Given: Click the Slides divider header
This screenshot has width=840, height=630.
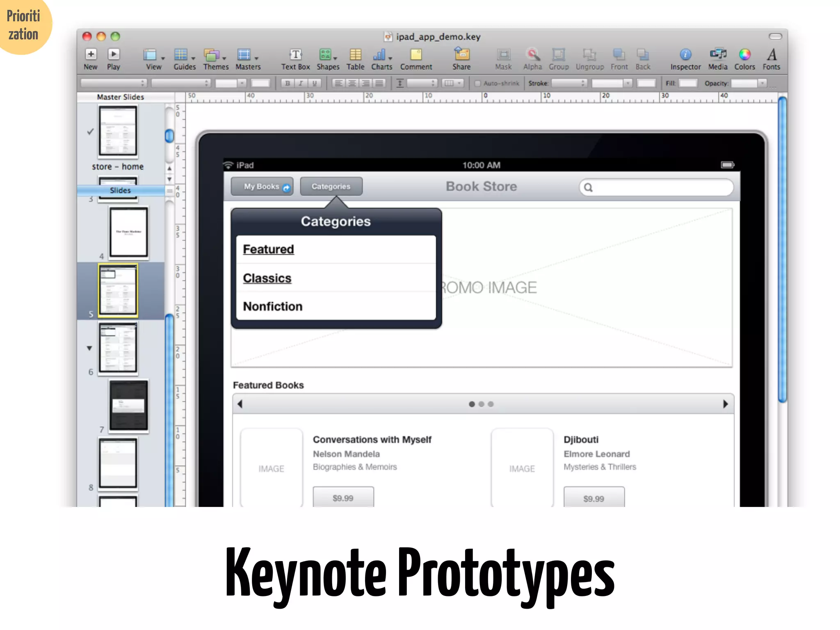Looking at the screenshot, I should tap(121, 190).
